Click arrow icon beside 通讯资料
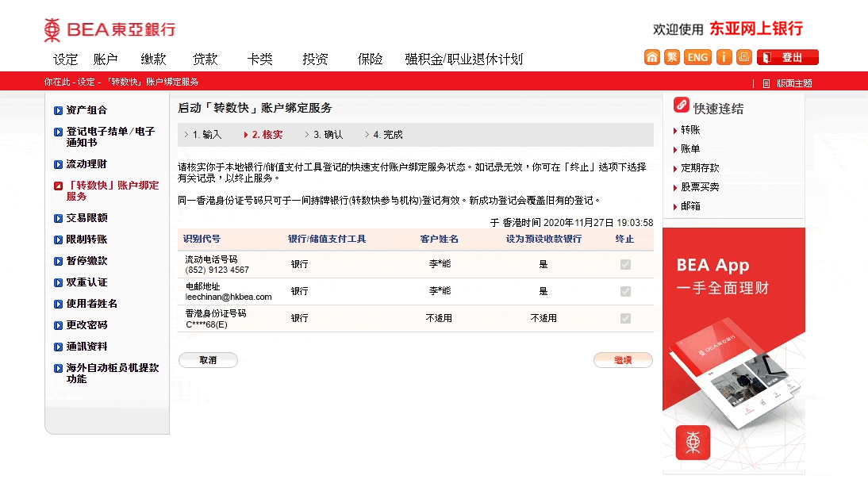Viewport: 868px width, 487px height. pos(58,347)
